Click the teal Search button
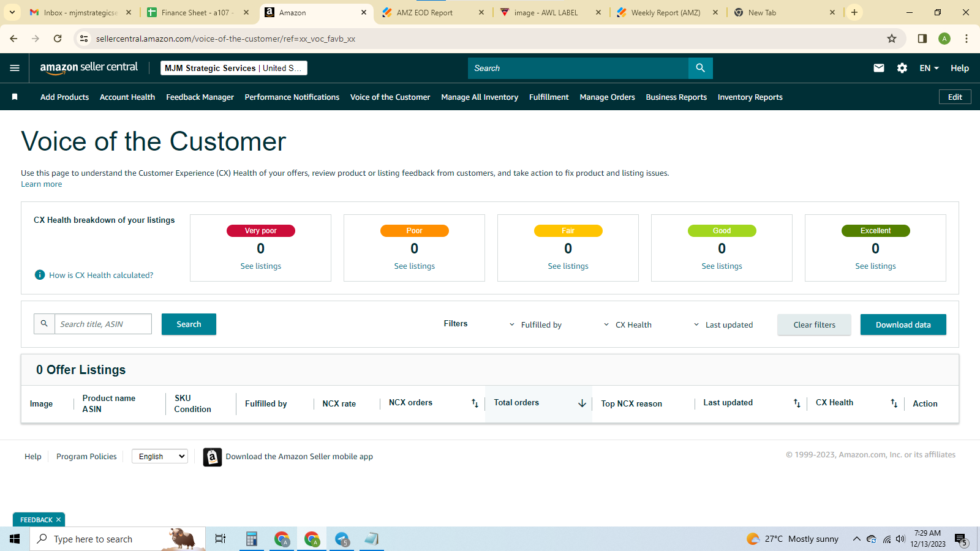The image size is (980, 551). pos(189,324)
